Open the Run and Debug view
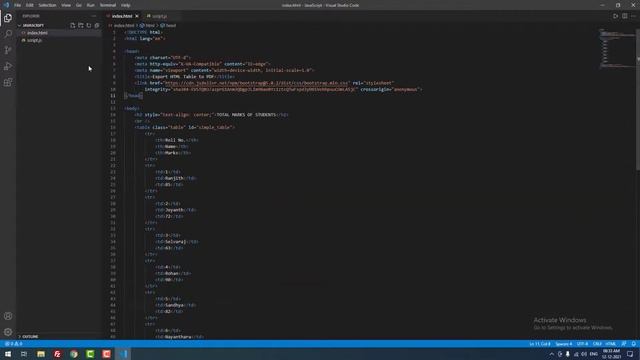Image resolution: width=640 pixels, height=360 pixels. coord(8,66)
